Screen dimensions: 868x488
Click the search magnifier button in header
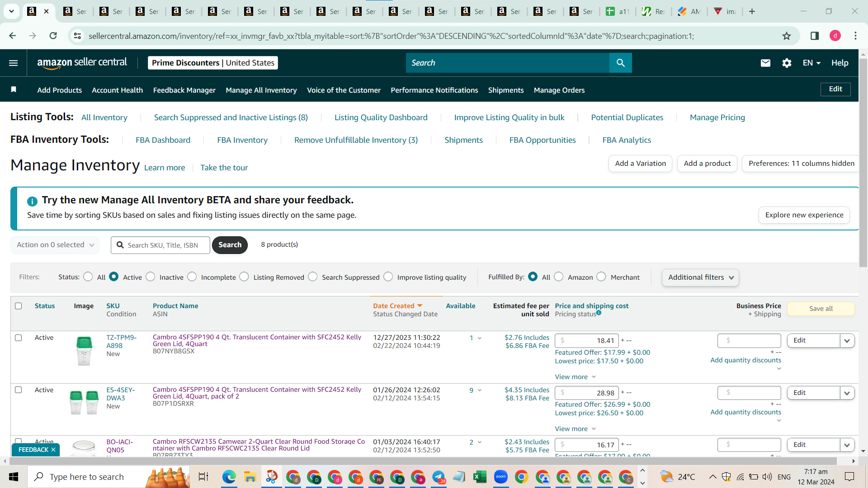click(620, 63)
